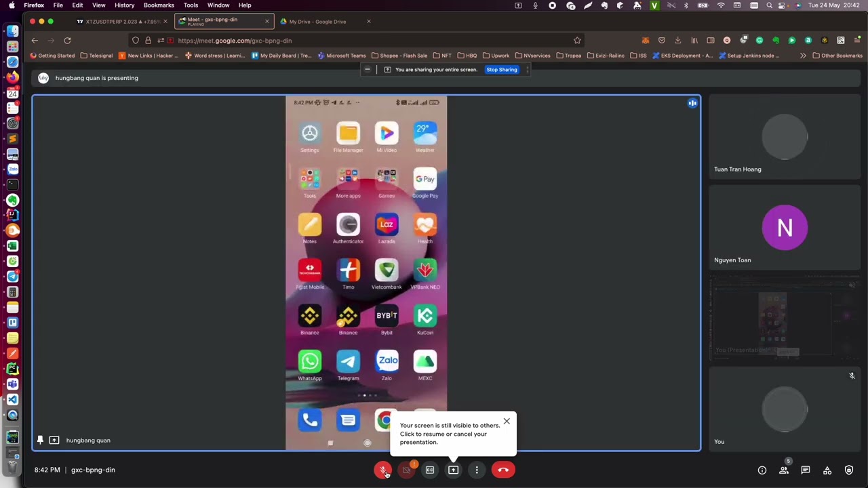The image size is (868, 488).
Task: Expand Other Bookmarks folder
Action: 837,56
